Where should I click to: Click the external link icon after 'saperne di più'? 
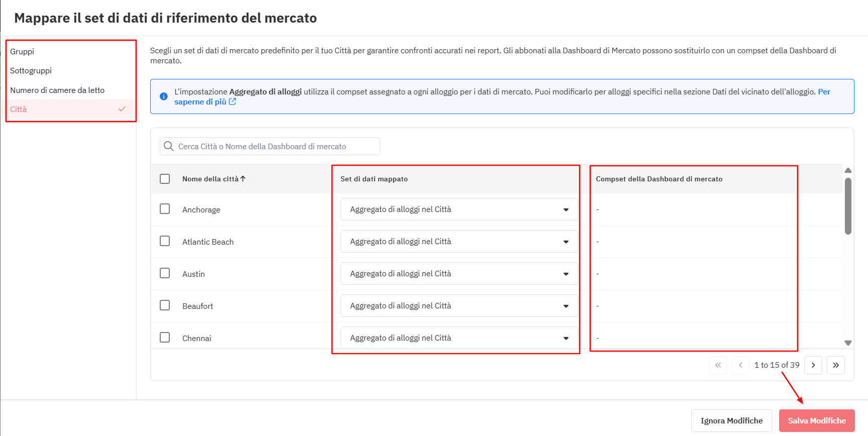pos(233,101)
